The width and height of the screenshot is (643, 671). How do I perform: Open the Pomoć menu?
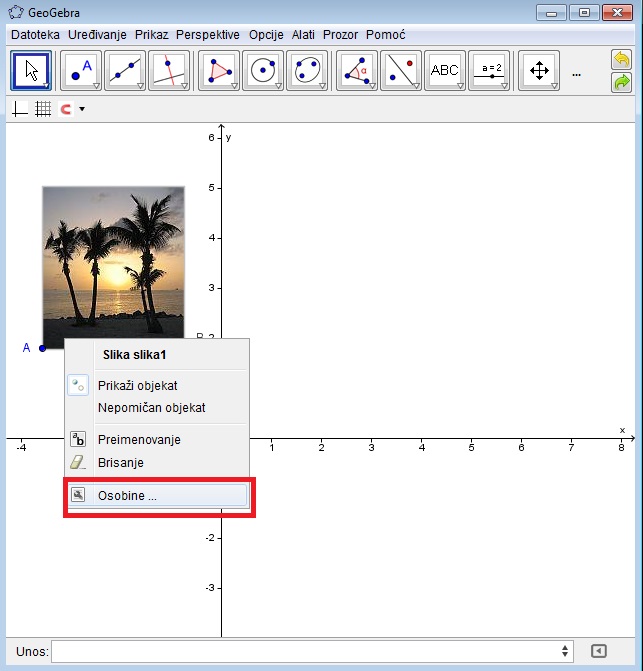[385, 35]
